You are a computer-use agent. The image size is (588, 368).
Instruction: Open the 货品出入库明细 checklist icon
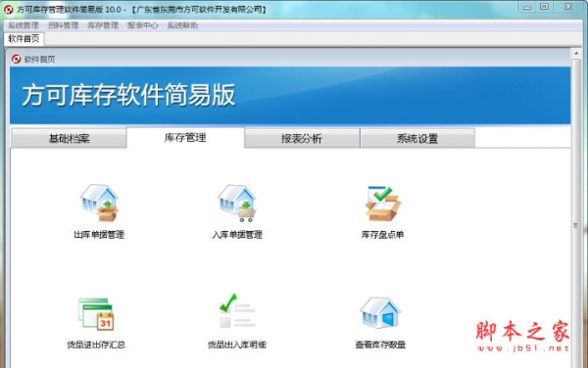coord(237,311)
